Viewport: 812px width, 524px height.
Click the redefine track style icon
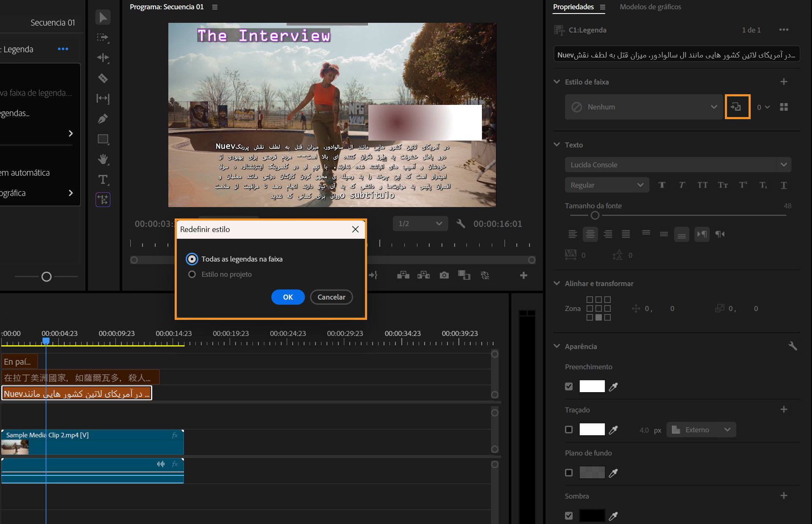click(x=737, y=107)
